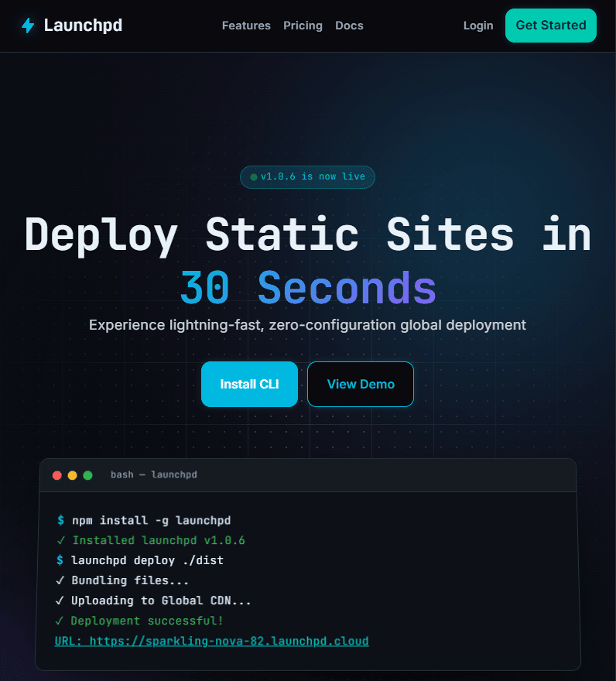Click the View Demo button
Screen dimensions: 616x681
pyautogui.click(x=361, y=384)
